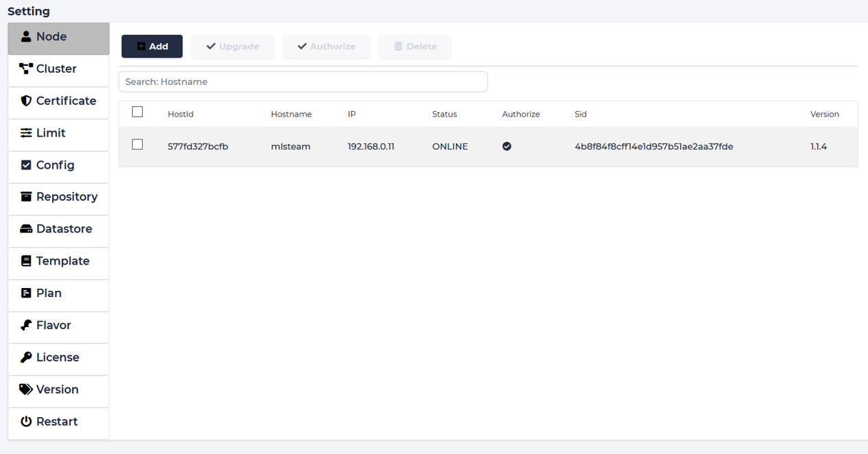
Task: Click the Cluster network icon
Action: coord(26,69)
